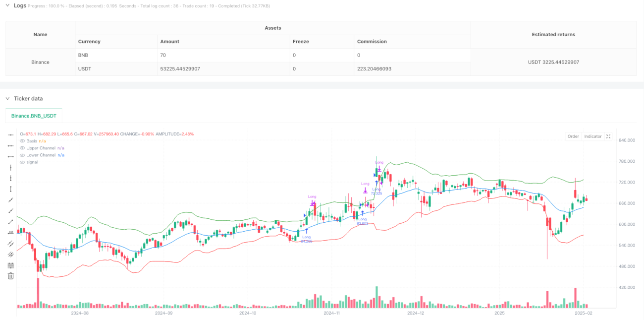Select the Fibonacci retracement lines tool

10,265
